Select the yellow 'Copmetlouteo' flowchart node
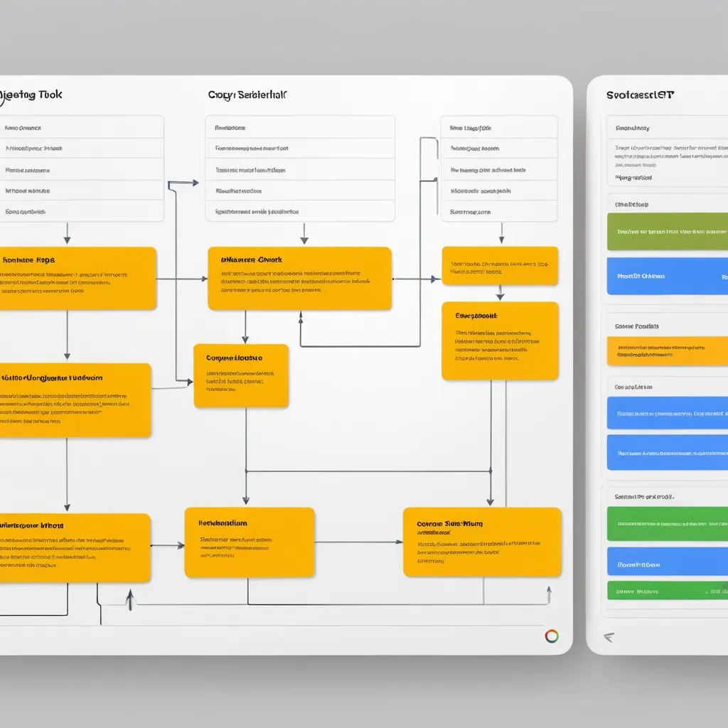 point(241,376)
